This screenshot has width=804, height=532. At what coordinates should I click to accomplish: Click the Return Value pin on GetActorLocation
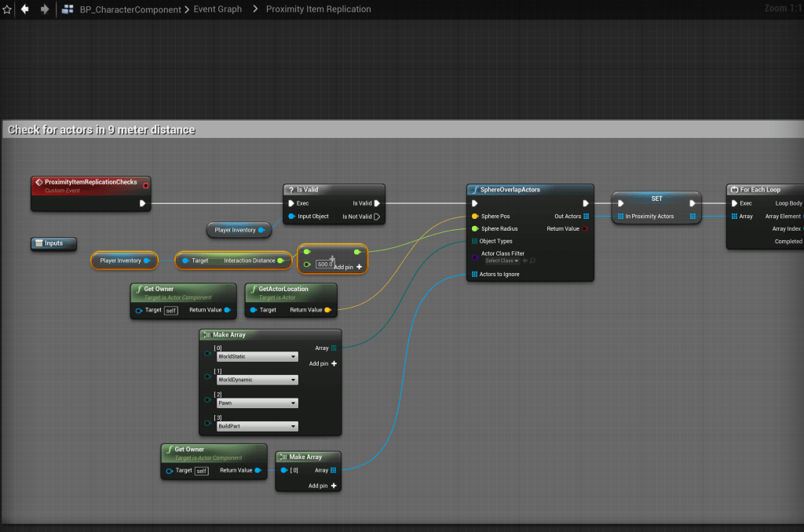[327, 310]
